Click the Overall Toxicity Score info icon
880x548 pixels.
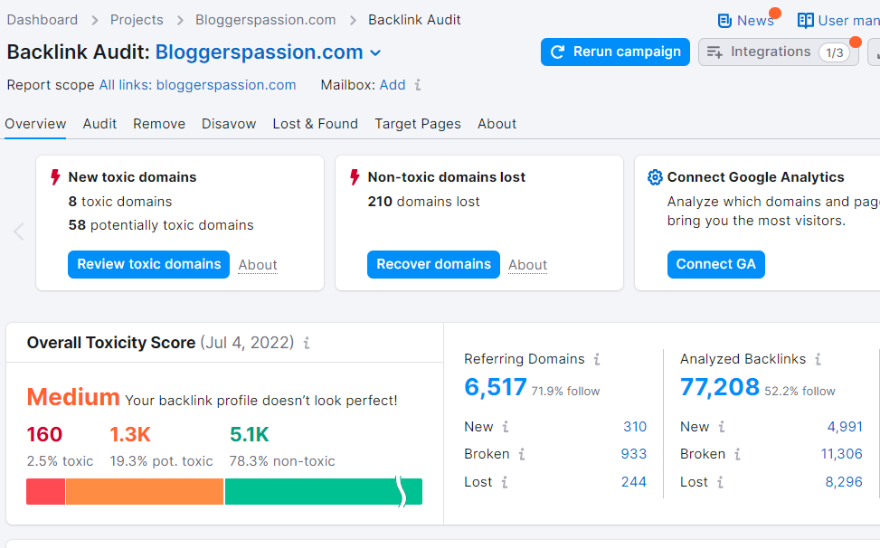[306, 342]
